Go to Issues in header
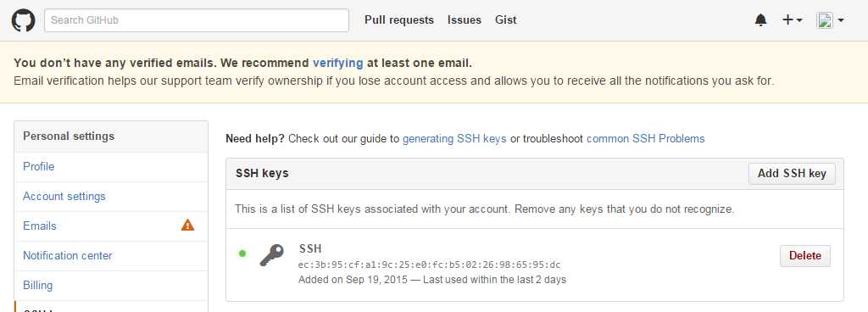 (x=465, y=19)
